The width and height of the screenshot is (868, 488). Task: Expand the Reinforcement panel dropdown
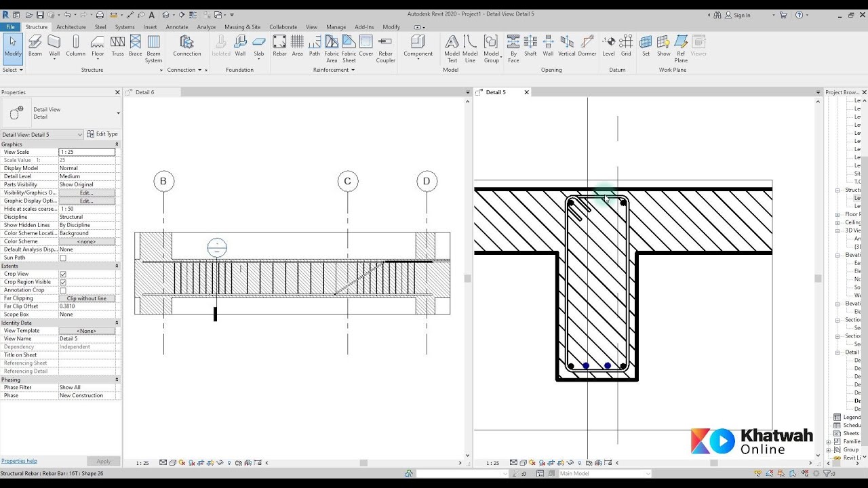pyautogui.click(x=334, y=70)
